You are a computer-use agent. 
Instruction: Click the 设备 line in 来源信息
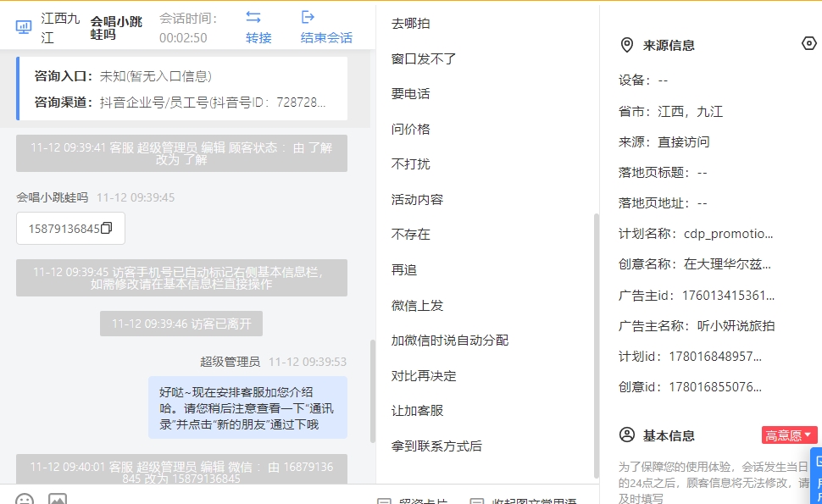coord(643,80)
